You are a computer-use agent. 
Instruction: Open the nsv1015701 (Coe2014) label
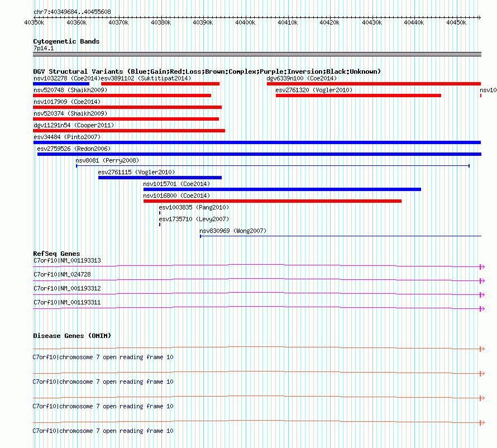click(176, 184)
